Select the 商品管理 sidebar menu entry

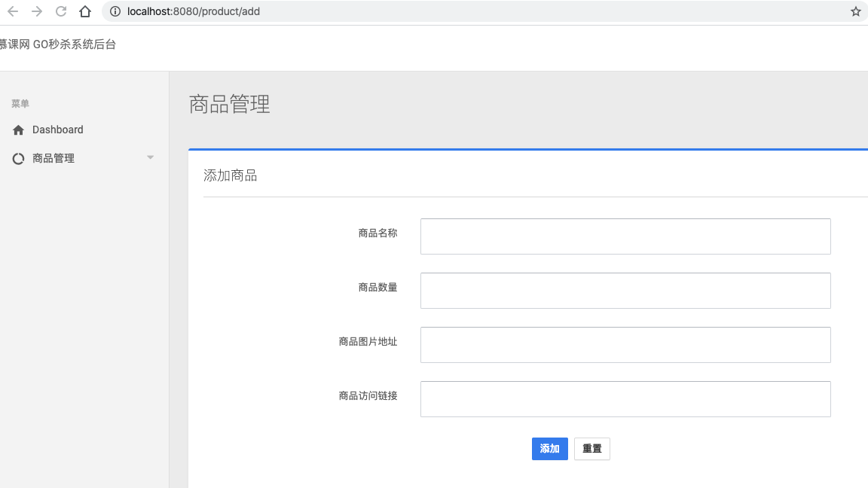[53, 158]
